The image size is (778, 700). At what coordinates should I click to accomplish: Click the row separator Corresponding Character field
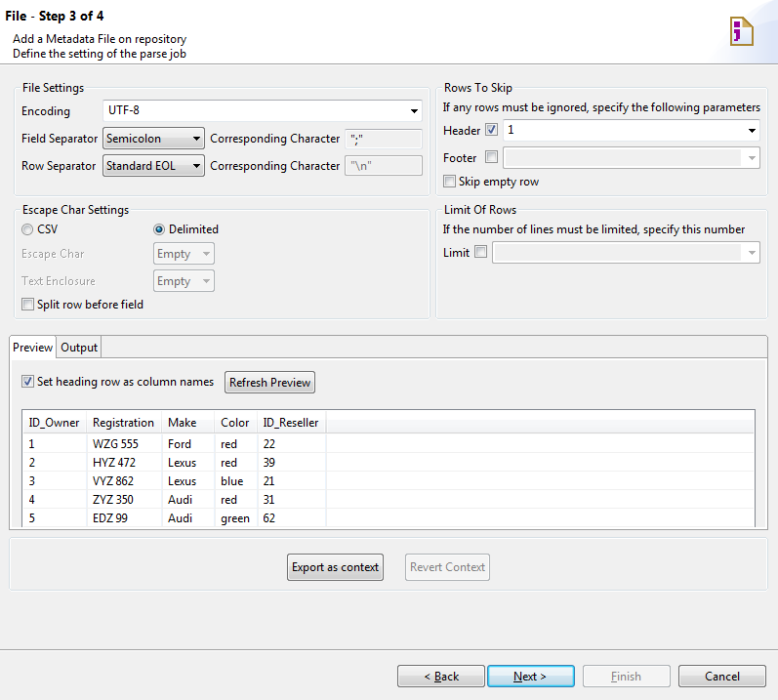[x=384, y=166]
